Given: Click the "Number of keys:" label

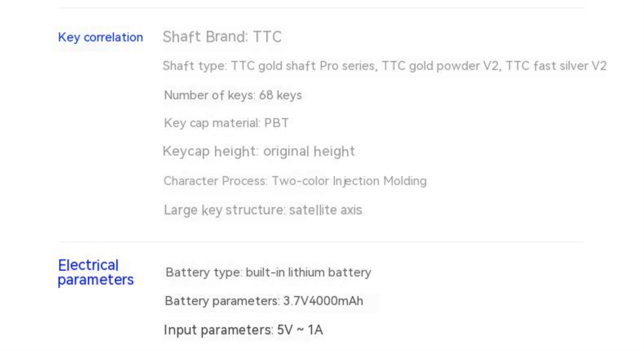Looking at the screenshot, I should tap(210, 95).
